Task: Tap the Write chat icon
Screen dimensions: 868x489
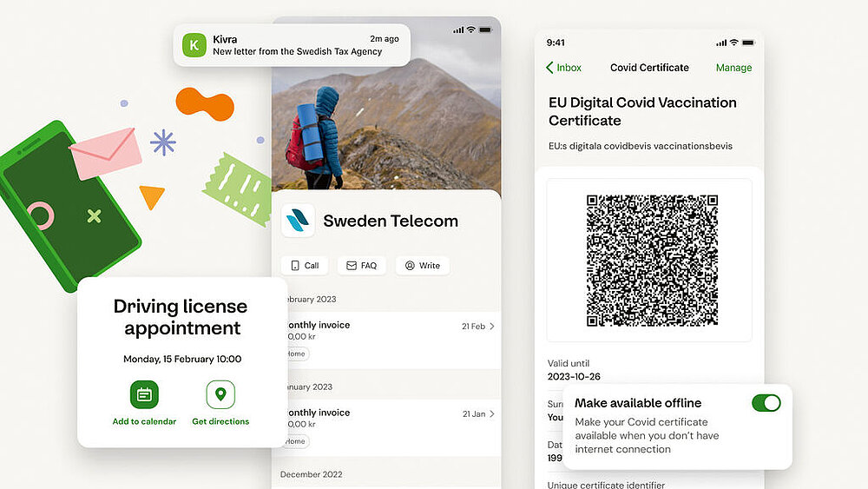Action: tap(410, 266)
